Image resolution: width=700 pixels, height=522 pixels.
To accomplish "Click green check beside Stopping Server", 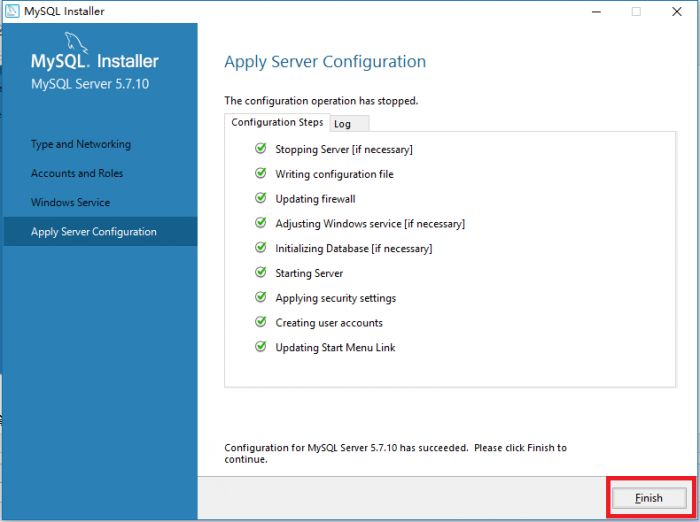I will click(261, 149).
